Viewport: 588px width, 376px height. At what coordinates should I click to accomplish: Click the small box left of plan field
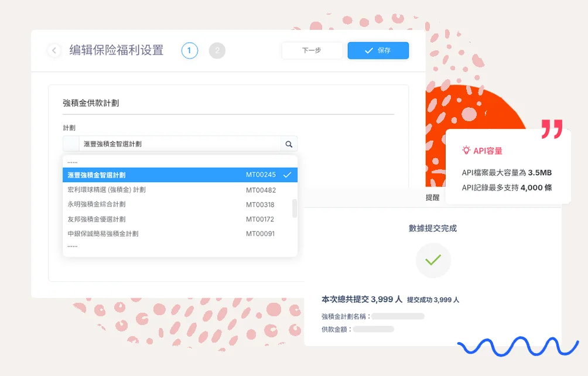pyautogui.click(x=71, y=144)
